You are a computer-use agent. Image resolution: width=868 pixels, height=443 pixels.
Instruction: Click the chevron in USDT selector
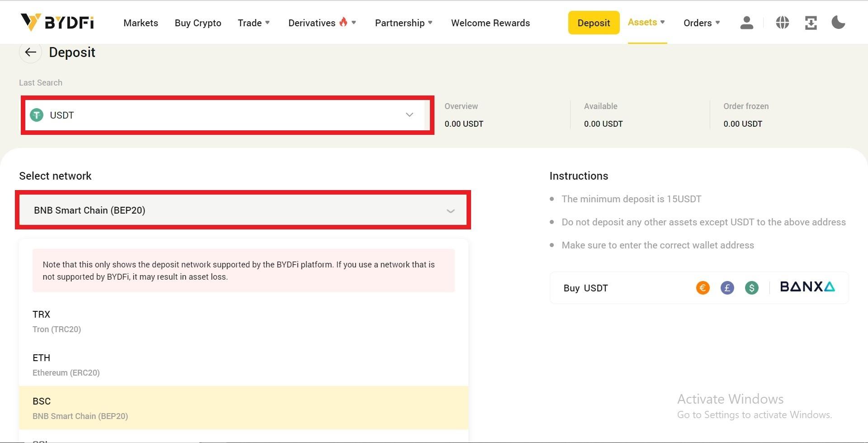[x=410, y=115]
